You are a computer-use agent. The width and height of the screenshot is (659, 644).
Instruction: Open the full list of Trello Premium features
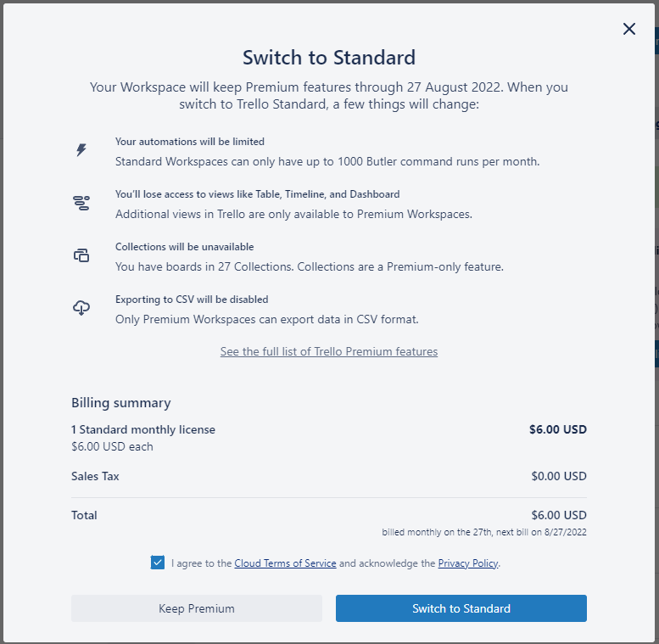coord(329,351)
